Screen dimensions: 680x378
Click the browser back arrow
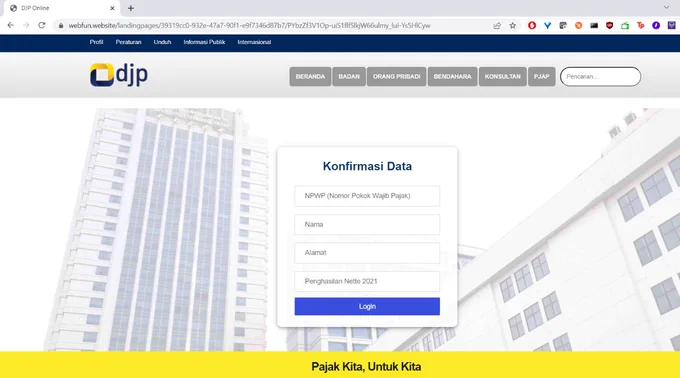tap(11, 26)
